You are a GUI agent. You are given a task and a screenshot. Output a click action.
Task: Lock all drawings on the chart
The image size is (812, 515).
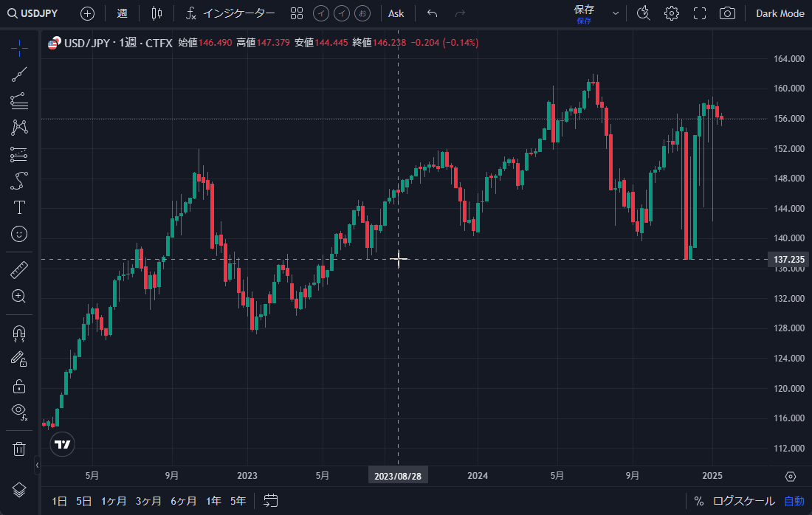[x=18, y=385]
